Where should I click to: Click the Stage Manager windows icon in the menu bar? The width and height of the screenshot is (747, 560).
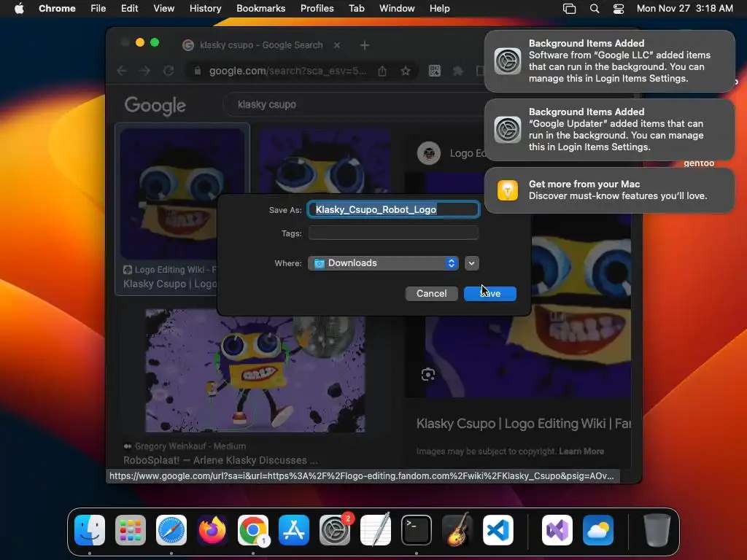569,9
